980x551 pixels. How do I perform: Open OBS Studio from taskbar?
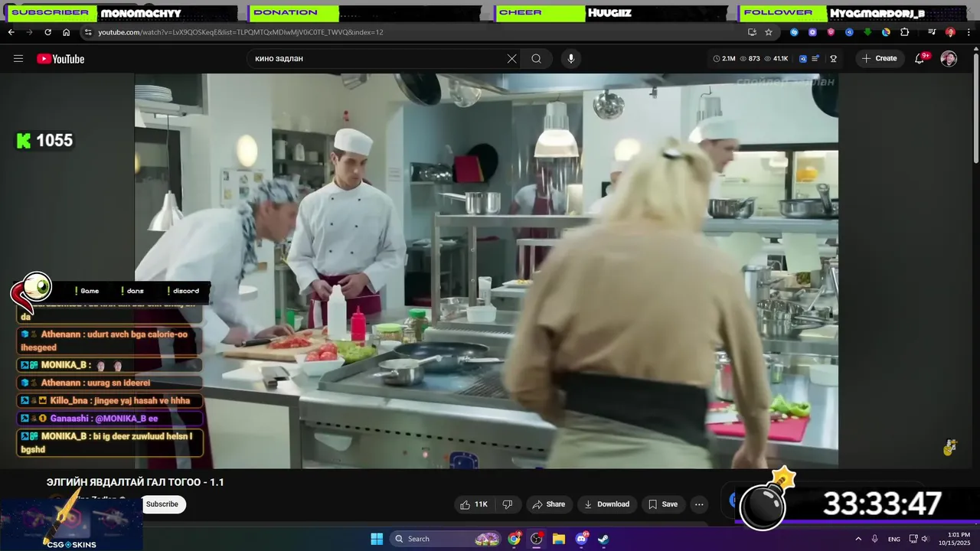[x=537, y=539]
